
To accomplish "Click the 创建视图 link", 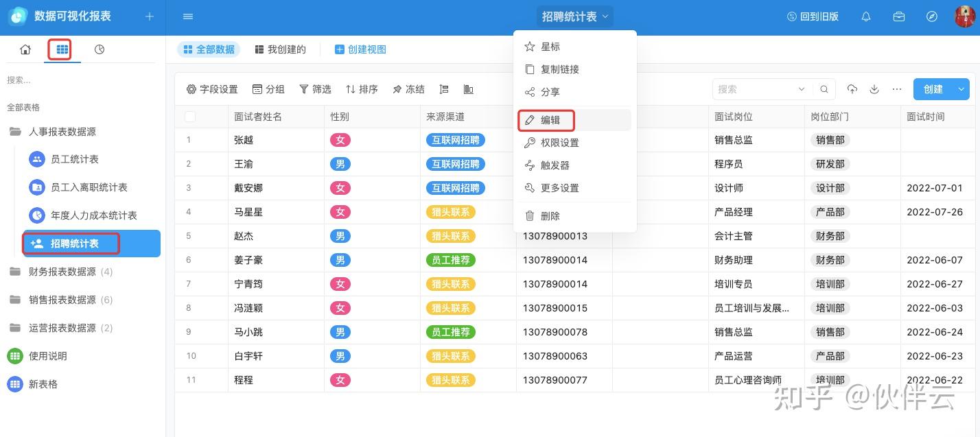I will pyautogui.click(x=360, y=49).
